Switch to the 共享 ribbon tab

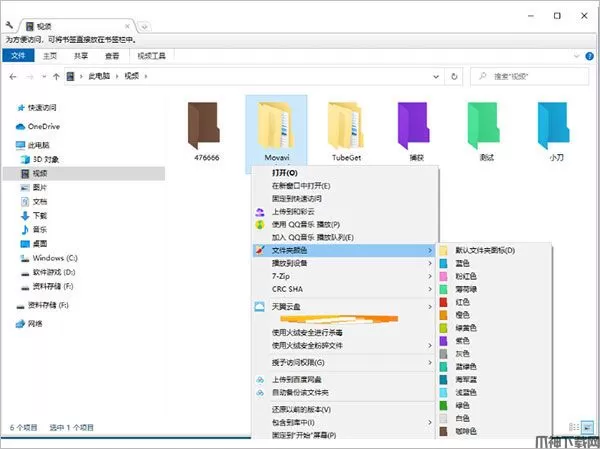(80, 56)
